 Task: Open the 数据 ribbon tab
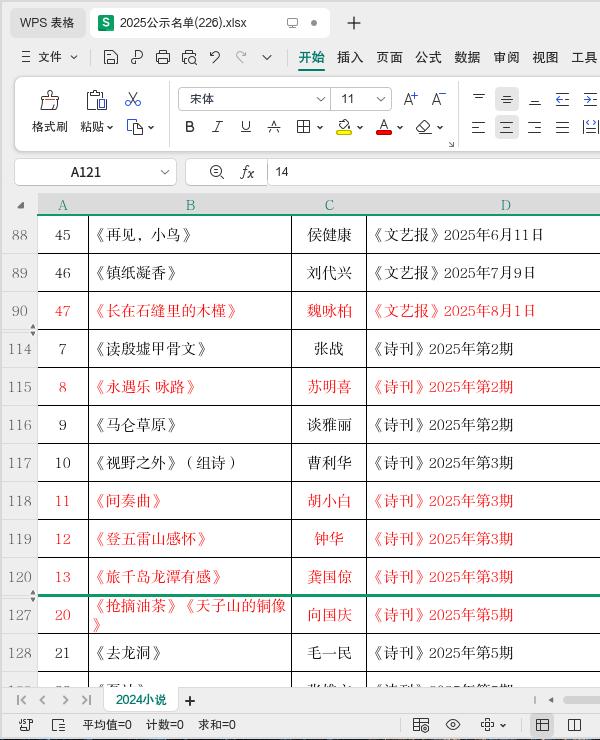467,57
